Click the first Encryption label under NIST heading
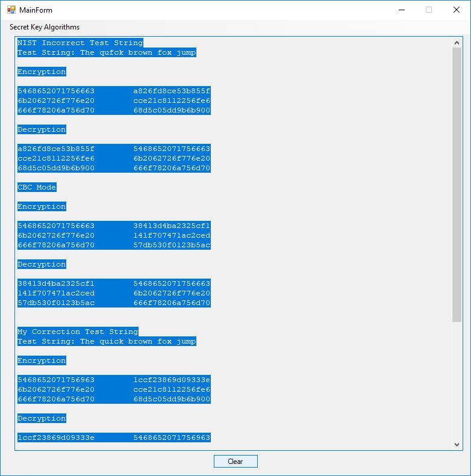This screenshot has width=471, height=476. point(42,72)
